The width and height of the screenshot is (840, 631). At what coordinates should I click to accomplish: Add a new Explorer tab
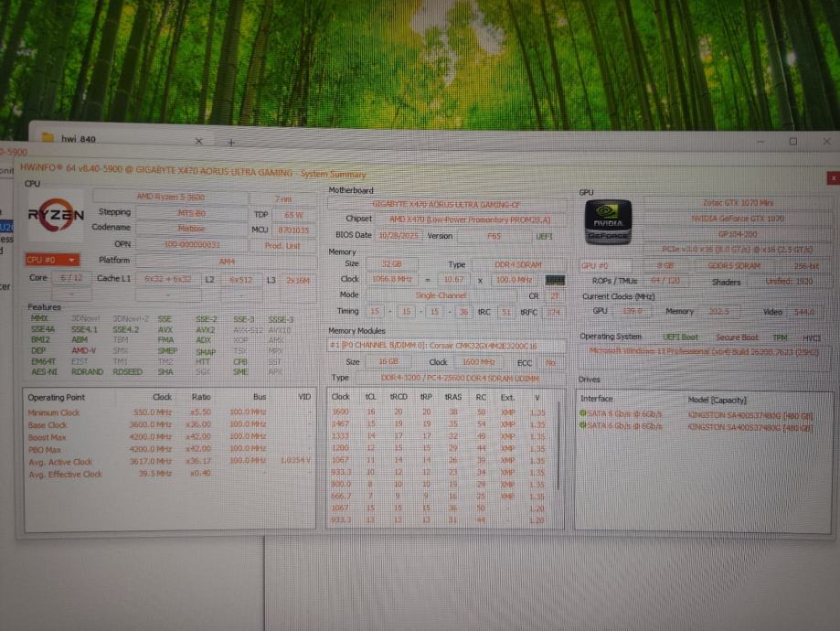231,143
